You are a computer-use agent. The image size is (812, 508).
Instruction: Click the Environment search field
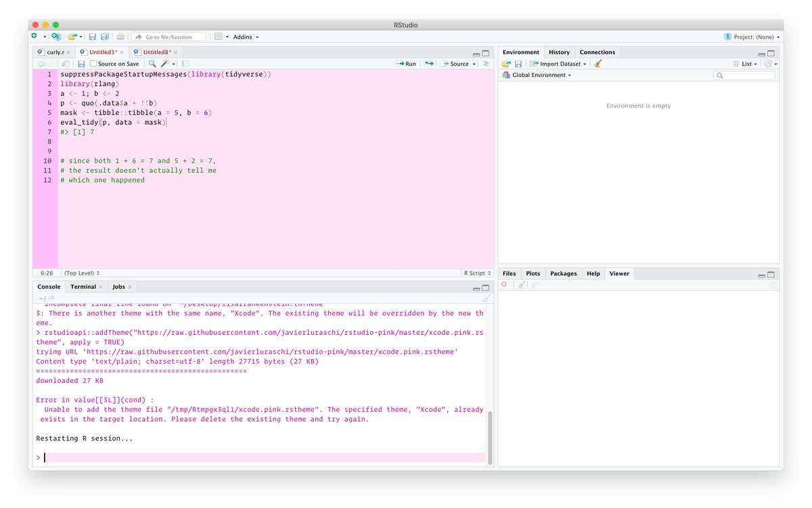[744, 76]
